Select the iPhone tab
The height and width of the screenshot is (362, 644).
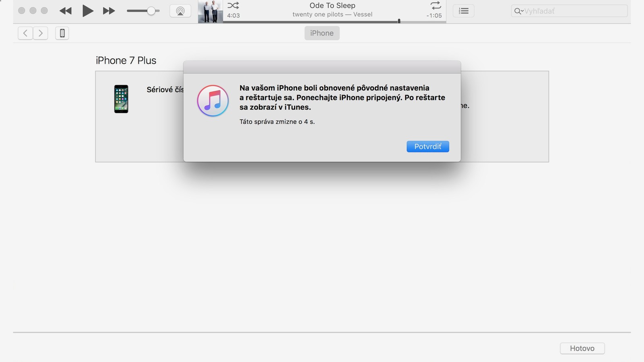[322, 33]
